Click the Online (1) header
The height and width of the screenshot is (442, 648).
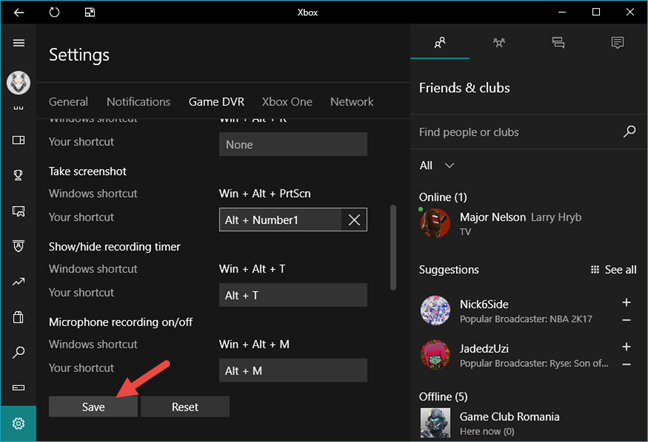tap(443, 197)
